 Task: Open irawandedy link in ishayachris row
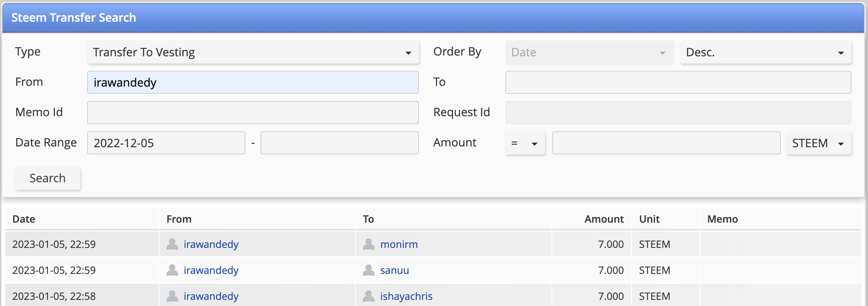tap(211, 296)
